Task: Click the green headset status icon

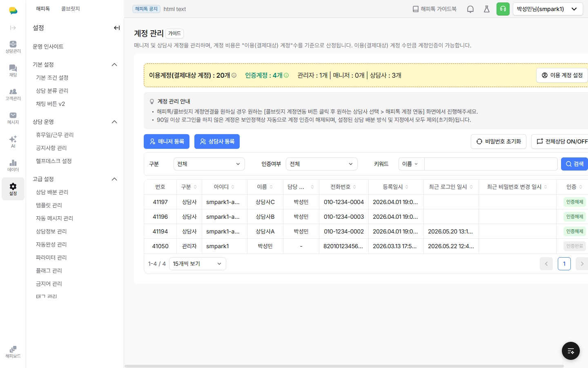Action: coord(503,9)
